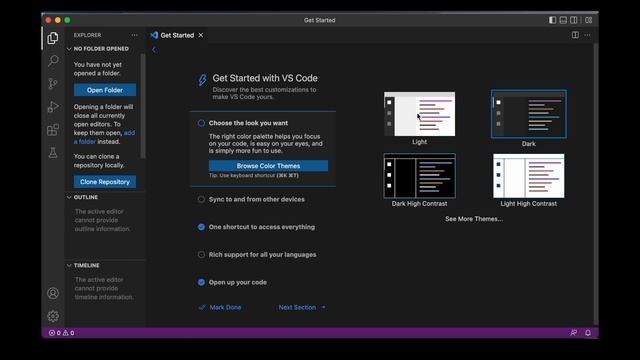The width and height of the screenshot is (640, 360).
Task: Click the Open Folder button
Action: pyautogui.click(x=105, y=90)
